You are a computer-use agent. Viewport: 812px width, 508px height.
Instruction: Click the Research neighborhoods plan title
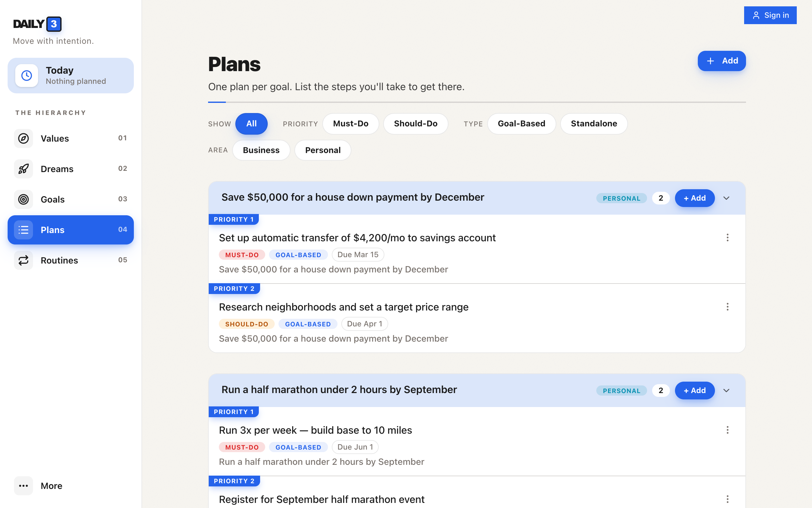(x=344, y=307)
